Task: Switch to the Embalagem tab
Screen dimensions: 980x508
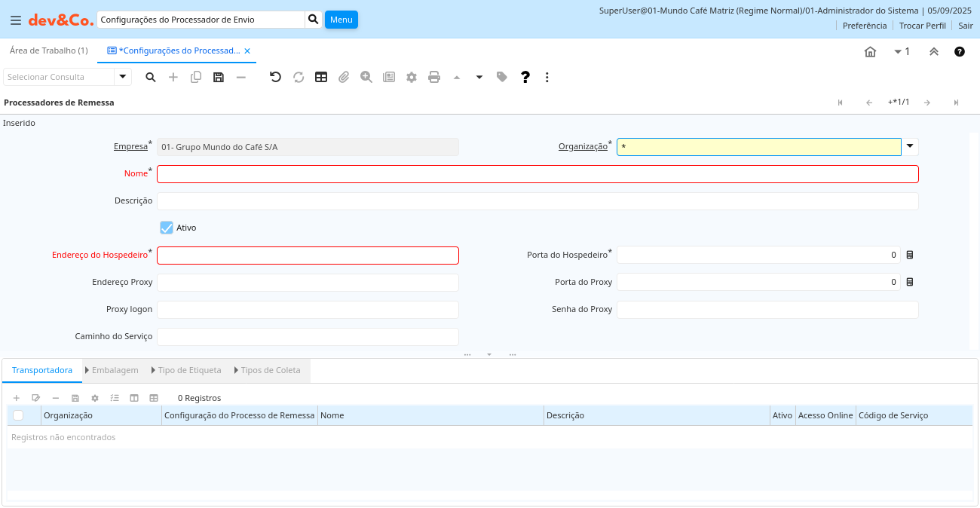Action: pyautogui.click(x=115, y=370)
